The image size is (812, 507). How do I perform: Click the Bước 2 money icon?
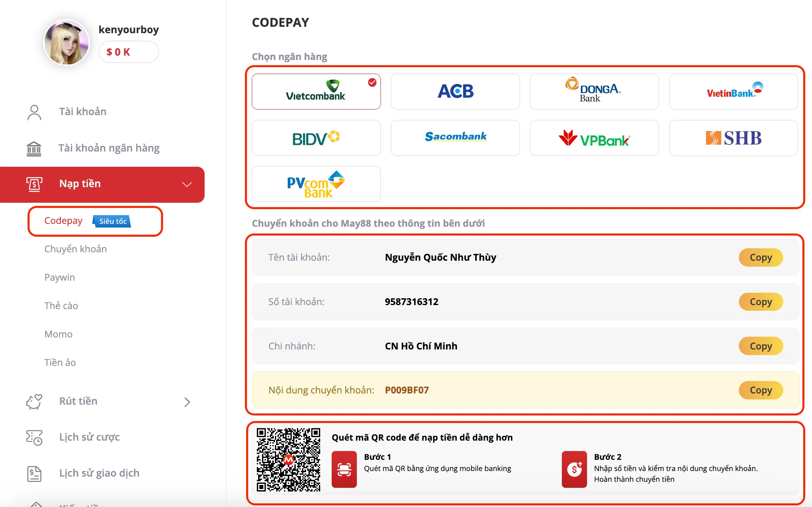574,469
